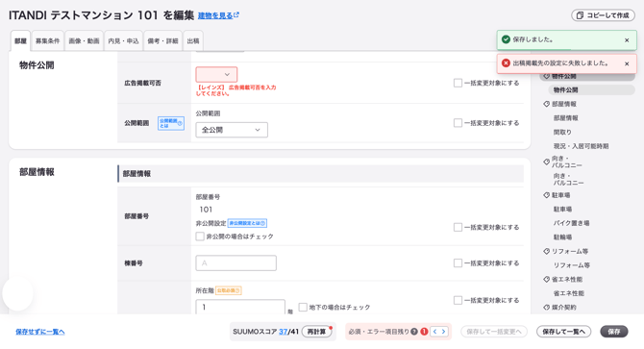Click the 非公開設定とは help badge
Viewport: 644px width, 349px height.
click(x=247, y=223)
